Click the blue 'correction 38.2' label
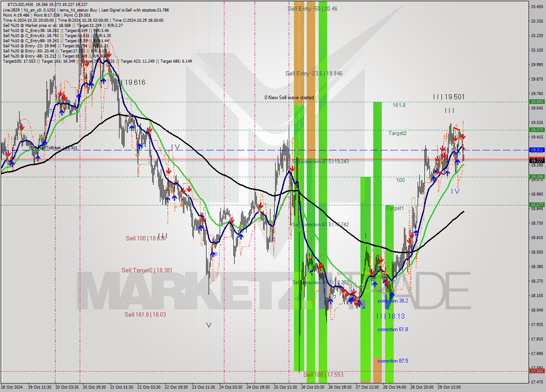The height and width of the screenshot is (392, 546). (392, 301)
